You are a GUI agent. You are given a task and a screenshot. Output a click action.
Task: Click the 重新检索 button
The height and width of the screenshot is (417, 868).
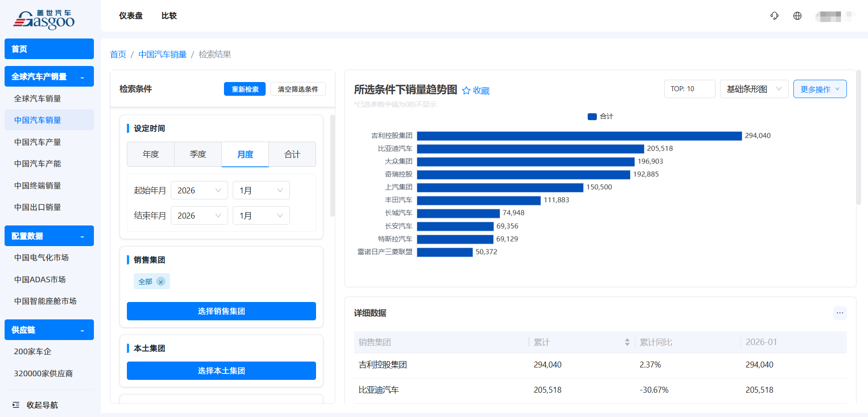(245, 89)
